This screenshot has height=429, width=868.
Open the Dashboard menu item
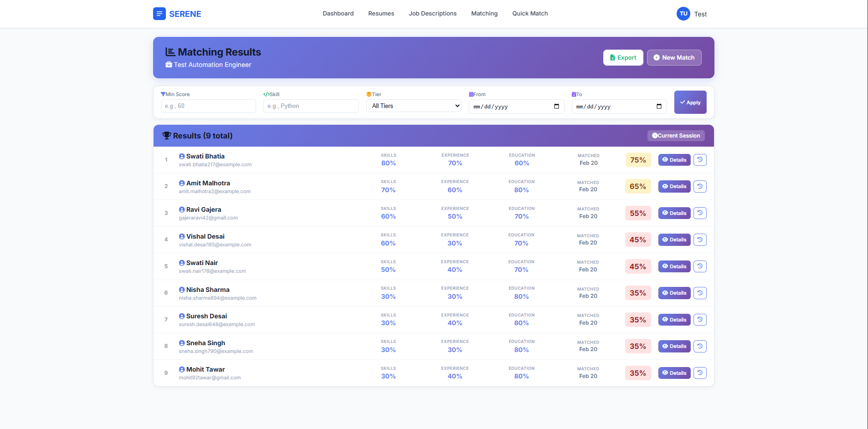point(338,14)
